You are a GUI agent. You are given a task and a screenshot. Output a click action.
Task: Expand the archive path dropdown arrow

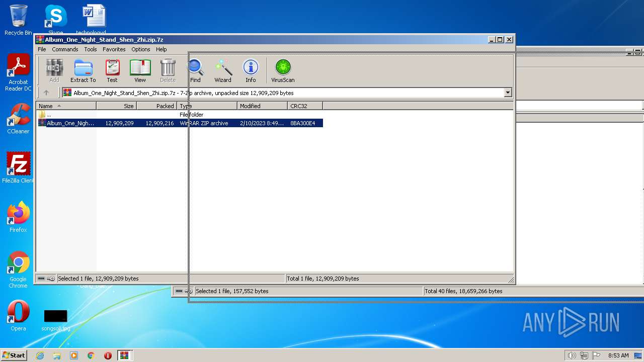pos(508,93)
